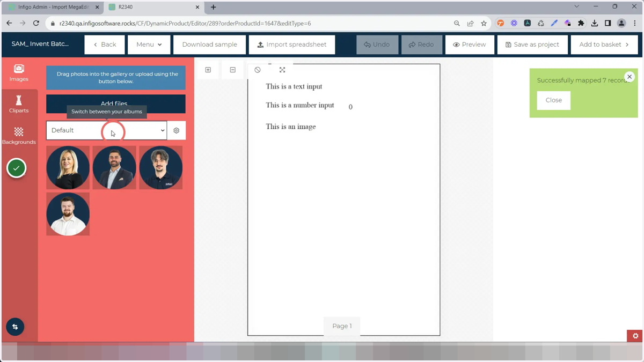Open a new browser tab
Screen dimensions: 644x362
214,7
